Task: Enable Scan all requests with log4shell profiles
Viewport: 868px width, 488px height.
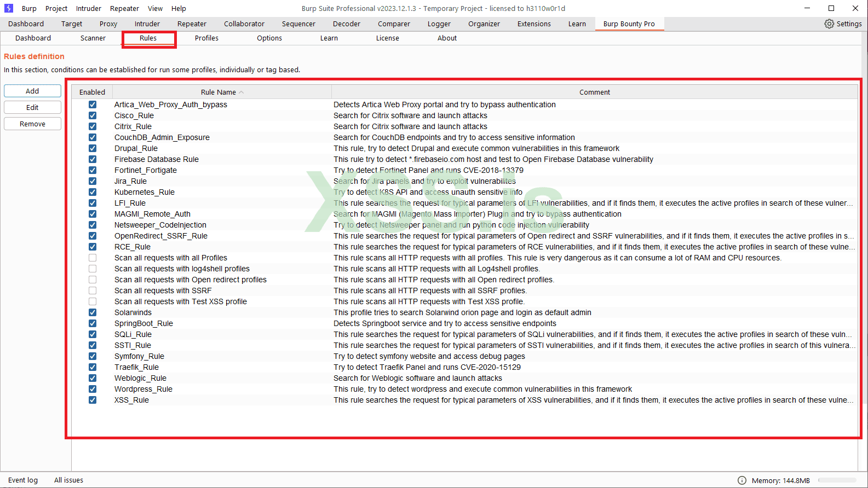Action: pyautogui.click(x=93, y=269)
